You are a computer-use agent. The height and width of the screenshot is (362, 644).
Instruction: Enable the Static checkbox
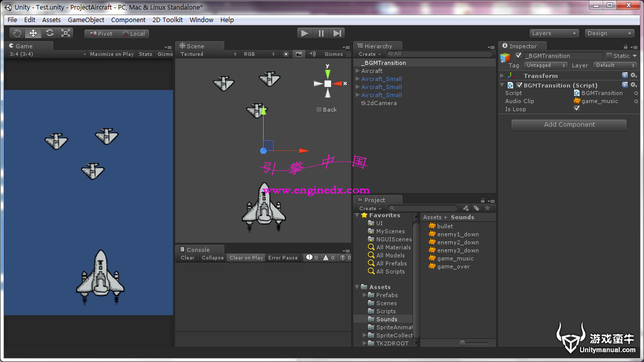click(x=609, y=55)
